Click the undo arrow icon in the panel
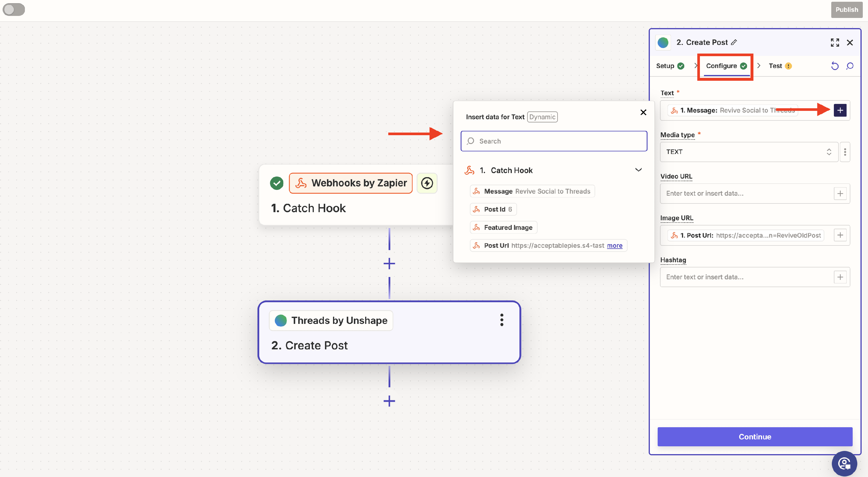This screenshot has height=477, width=868. 835,66
